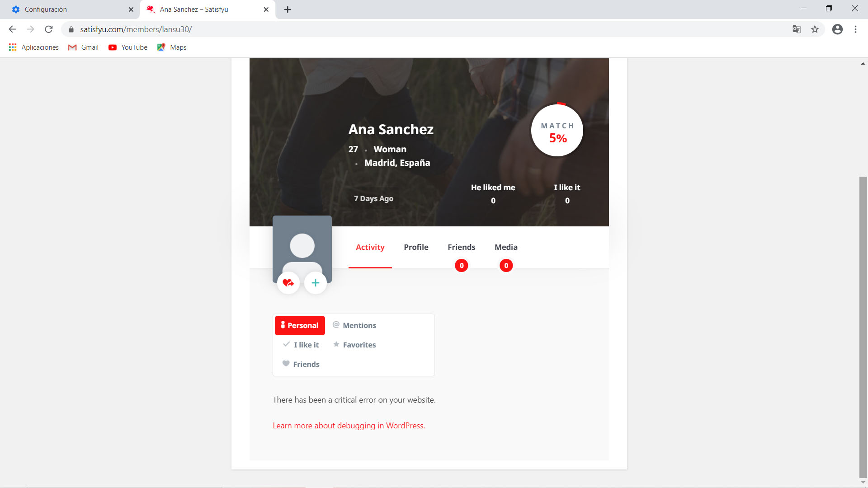Viewport: 868px width, 488px height.
Task: Open a new browser tab
Action: click(x=288, y=9)
